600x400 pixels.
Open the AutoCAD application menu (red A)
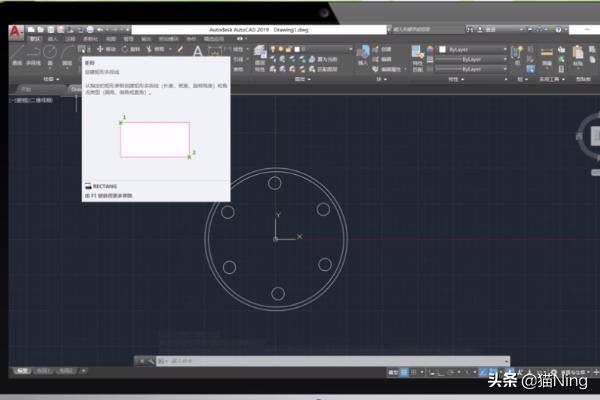(x=15, y=32)
